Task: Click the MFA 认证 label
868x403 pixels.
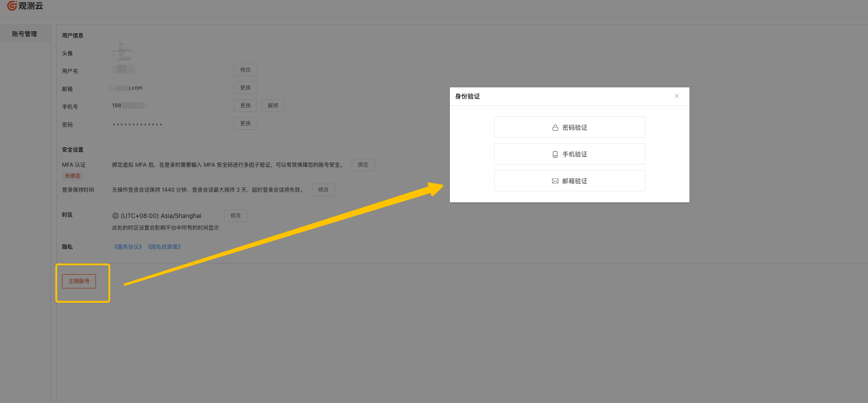Action: click(x=74, y=165)
